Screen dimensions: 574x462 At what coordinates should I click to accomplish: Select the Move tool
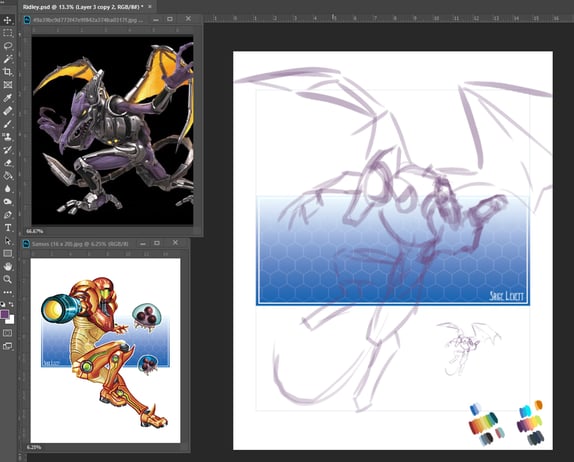click(x=7, y=20)
